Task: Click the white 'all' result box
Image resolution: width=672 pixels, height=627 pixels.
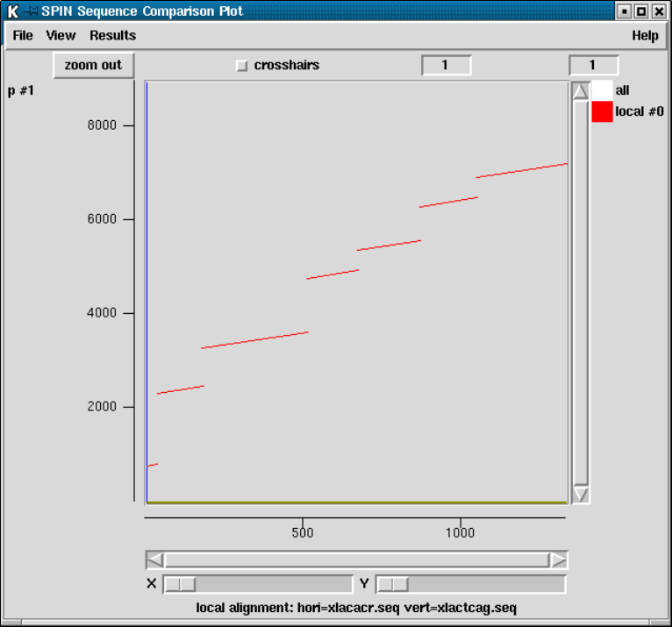Action: [x=602, y=90]
